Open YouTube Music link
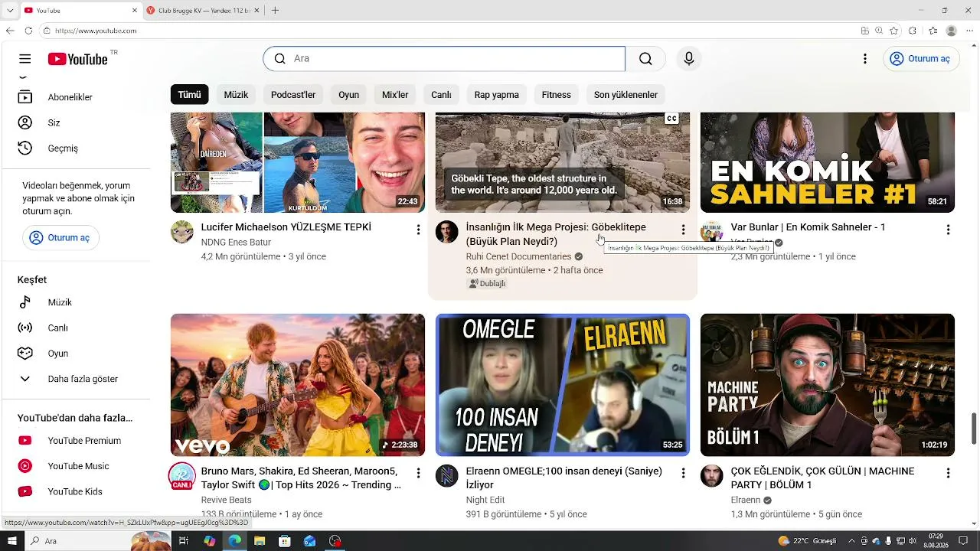Viewport: 980px width, 551px height. tap(77, 466)
